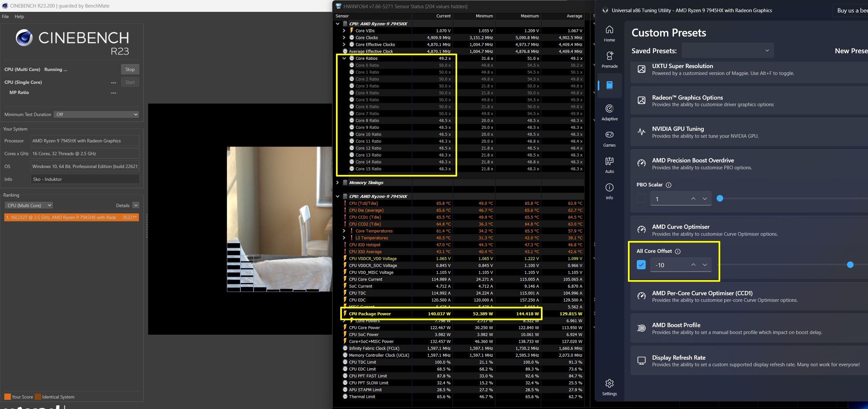Image resolution: width=868 pixels, height=409 pixels.
Task: Expand the Memory Timings section
Action: pyautogui.click(x=337, y=182)
